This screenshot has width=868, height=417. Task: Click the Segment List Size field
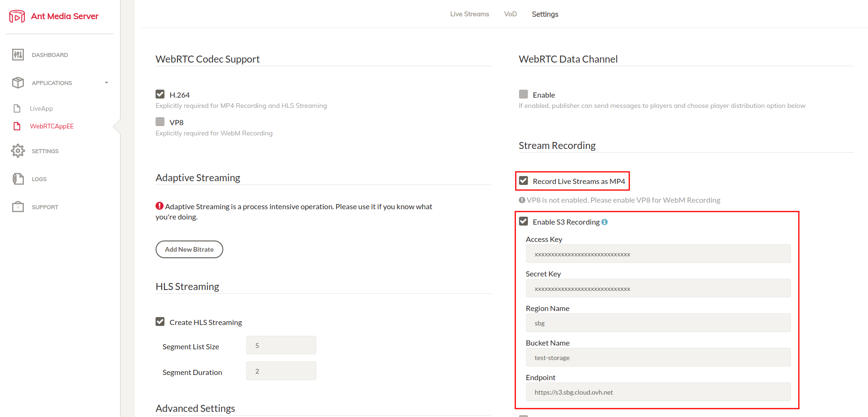(x=281, y=345)
